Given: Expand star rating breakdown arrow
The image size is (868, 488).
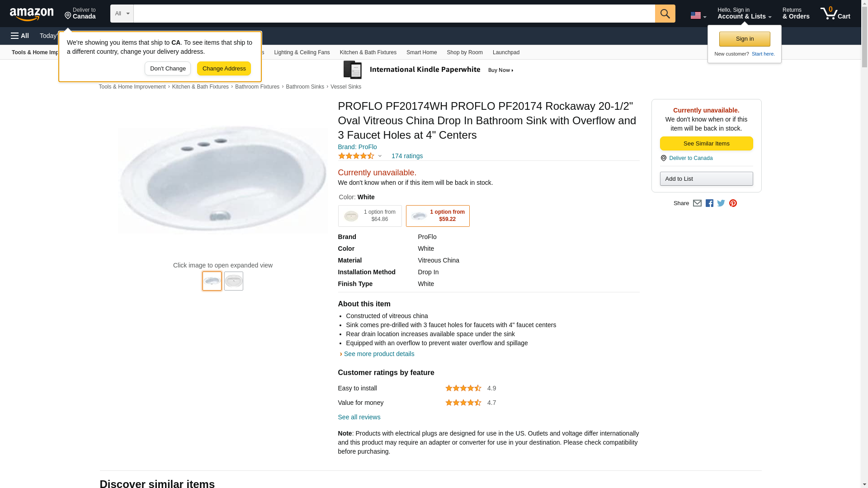Looking at the screenshot, I should click(x=380, y=156).
